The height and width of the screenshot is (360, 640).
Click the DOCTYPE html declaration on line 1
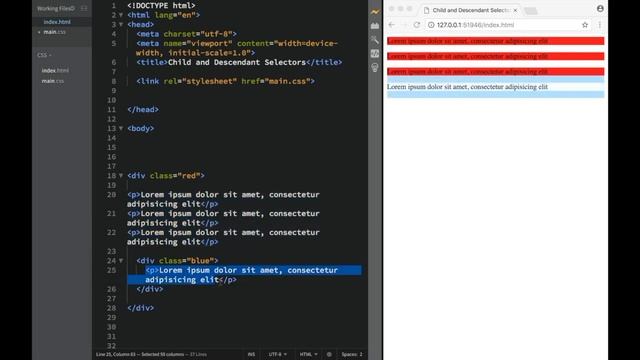[x=161, y=6]
